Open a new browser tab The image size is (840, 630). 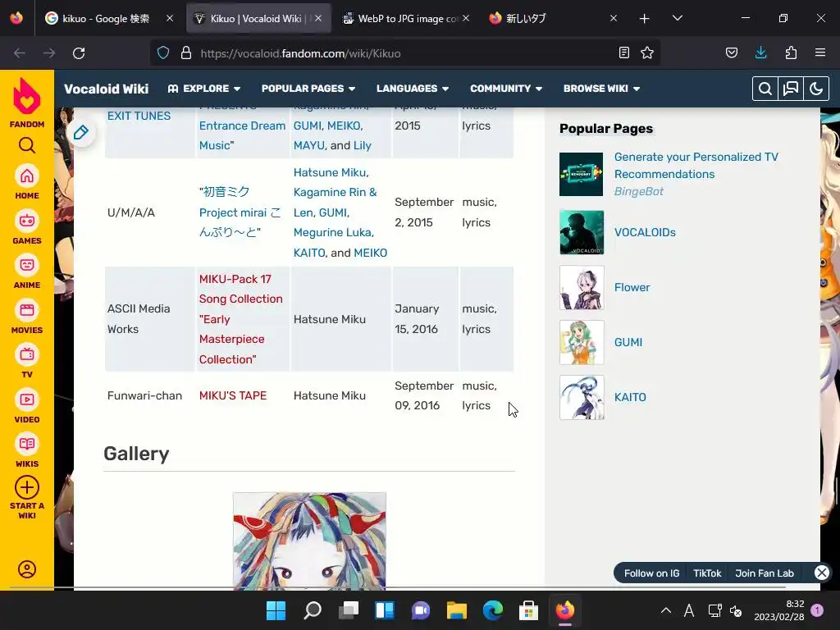point(644,19)
